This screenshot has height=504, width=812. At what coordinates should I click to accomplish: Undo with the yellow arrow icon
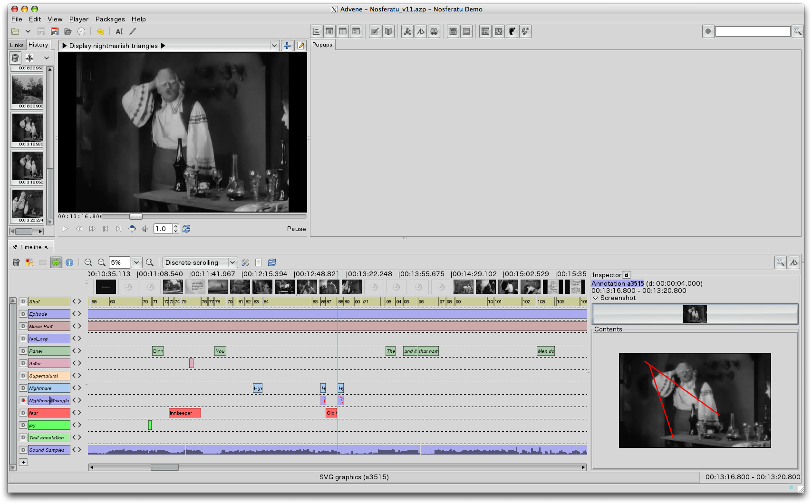(100, 31)
